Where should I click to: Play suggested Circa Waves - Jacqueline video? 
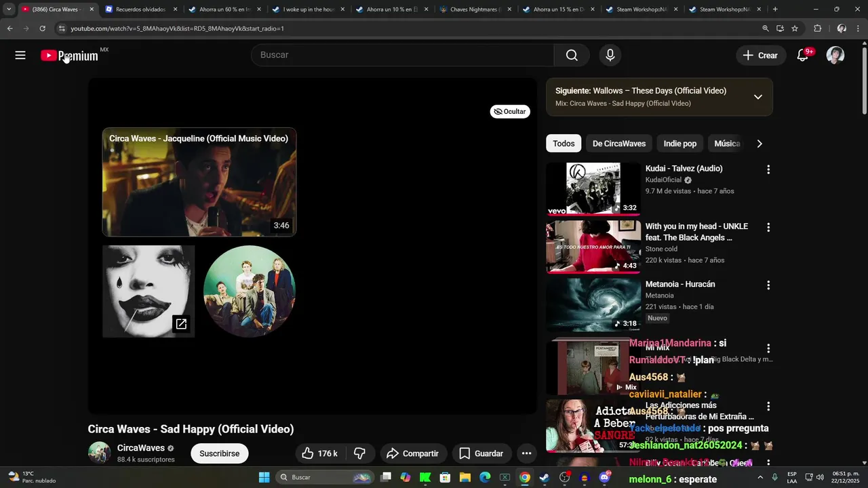coord(199,182)
